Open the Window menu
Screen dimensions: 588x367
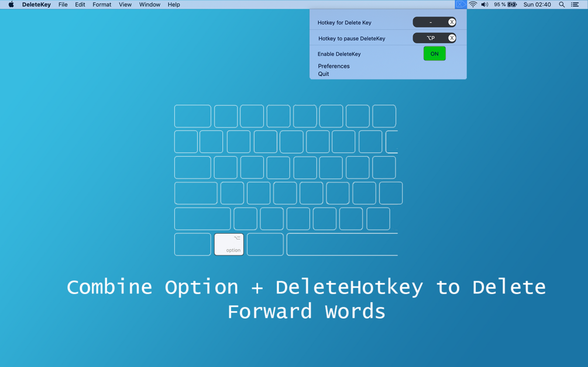[x=150, y=5]
